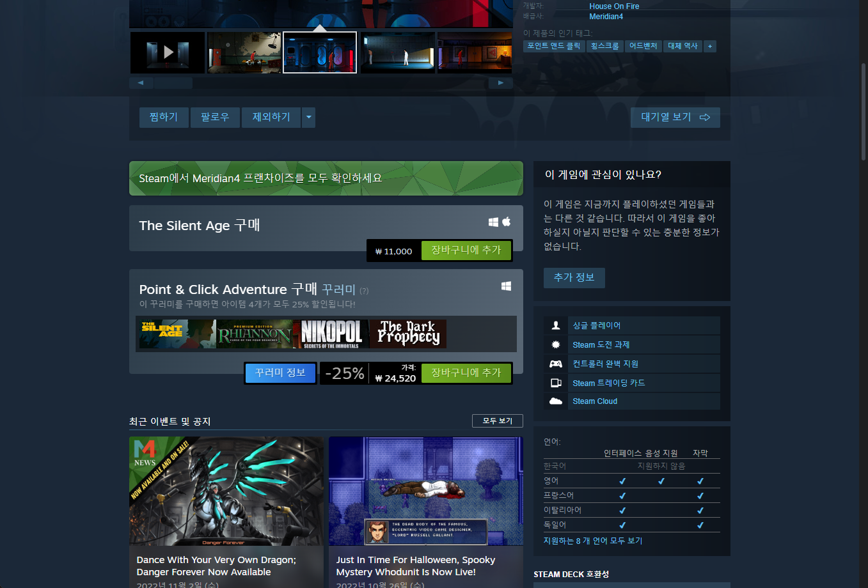Click the left arrow of thumbnail strip

(x=141, y=83)
